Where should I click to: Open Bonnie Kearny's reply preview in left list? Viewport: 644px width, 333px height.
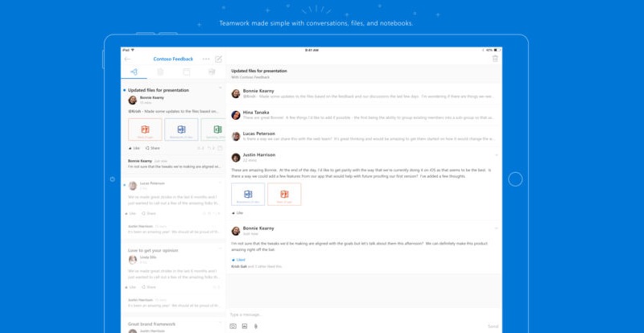click(175, 164)
